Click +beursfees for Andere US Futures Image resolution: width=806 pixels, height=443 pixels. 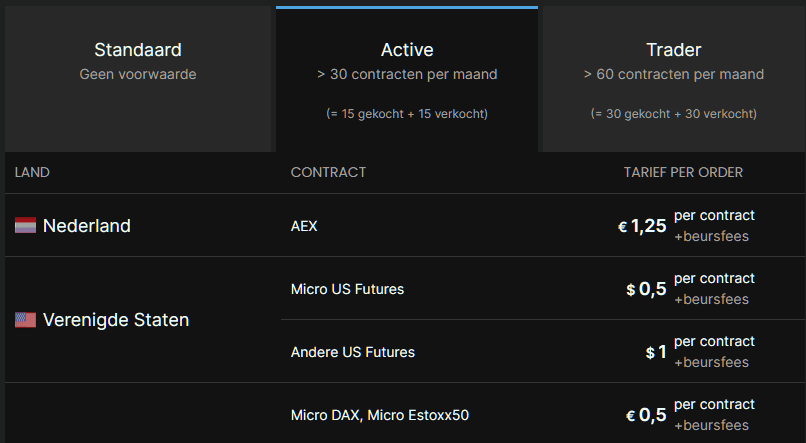pyautogui.click(x=711, y=363)
